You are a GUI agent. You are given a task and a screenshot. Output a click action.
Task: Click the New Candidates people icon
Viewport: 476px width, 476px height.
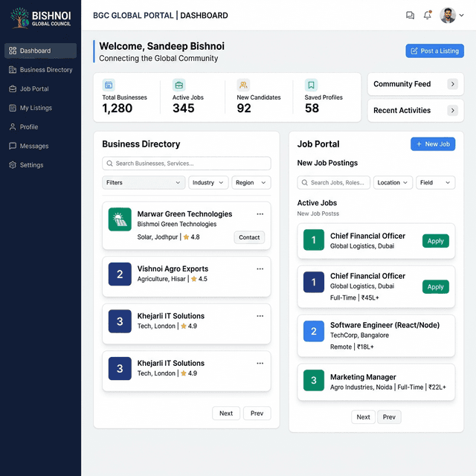click(243, 85)
